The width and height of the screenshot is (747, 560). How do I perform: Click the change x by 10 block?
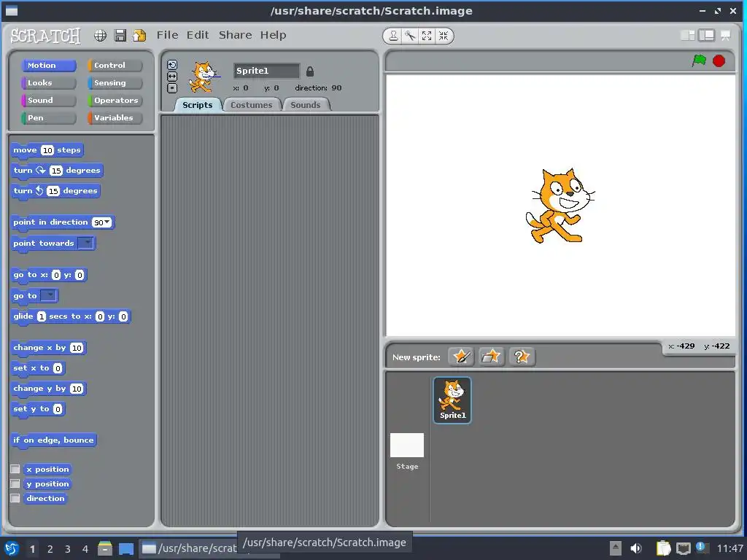[49, 348]
